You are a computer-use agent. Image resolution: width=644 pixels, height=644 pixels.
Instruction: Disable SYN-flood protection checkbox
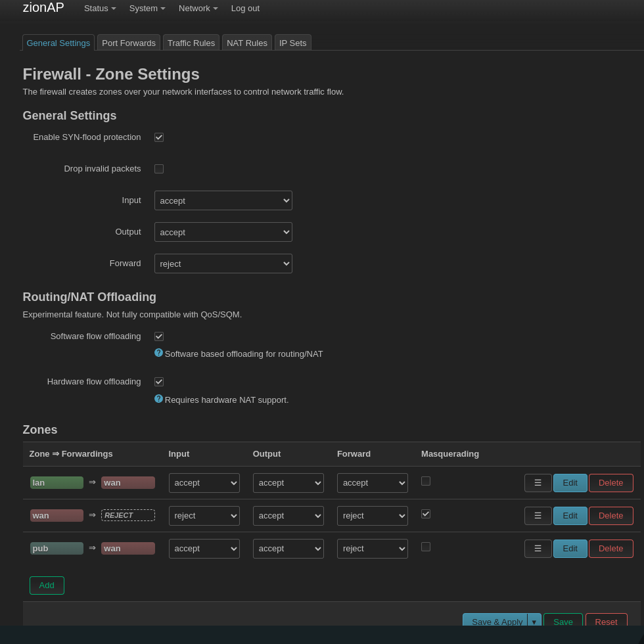point(159,137)
